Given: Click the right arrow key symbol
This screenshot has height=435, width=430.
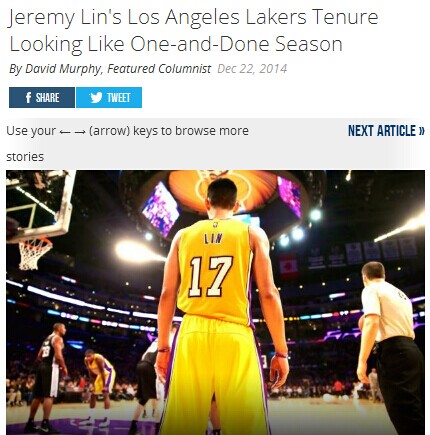Looking at the screenshot, I should [80, 132].
